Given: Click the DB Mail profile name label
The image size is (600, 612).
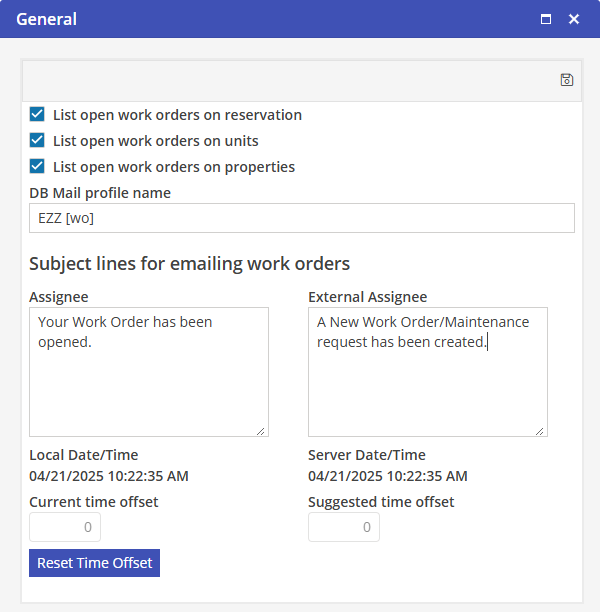Looking at the screenshot, I should tap(100, 192).
